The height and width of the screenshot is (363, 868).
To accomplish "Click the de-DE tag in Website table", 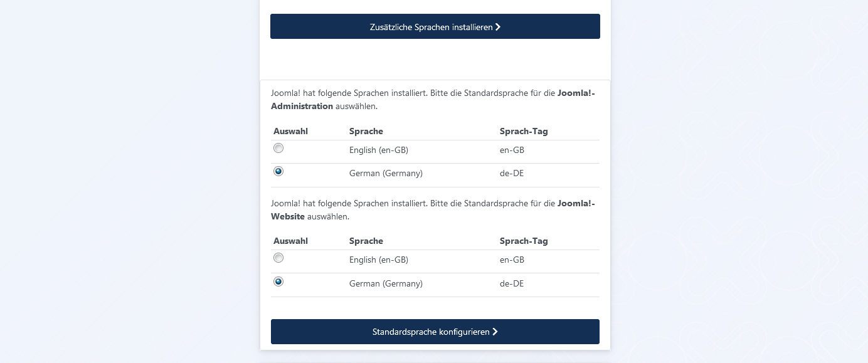I will [x=512, y=284].
